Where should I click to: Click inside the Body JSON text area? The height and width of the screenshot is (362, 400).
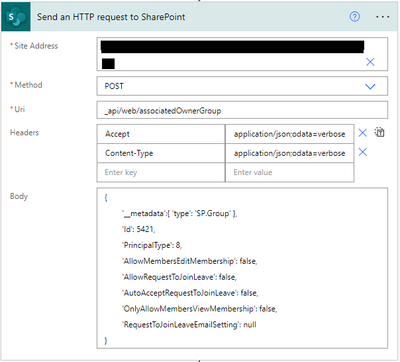tap(242, 268)
